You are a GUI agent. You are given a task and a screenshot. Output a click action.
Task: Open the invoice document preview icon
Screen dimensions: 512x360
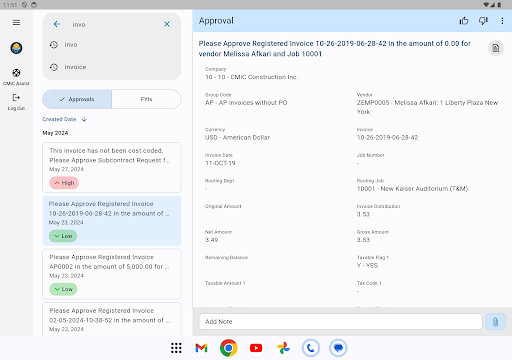point(496,48)
